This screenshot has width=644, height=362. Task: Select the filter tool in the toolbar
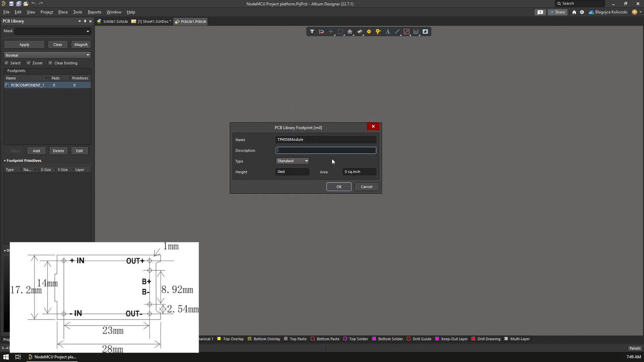coord(312,32)
